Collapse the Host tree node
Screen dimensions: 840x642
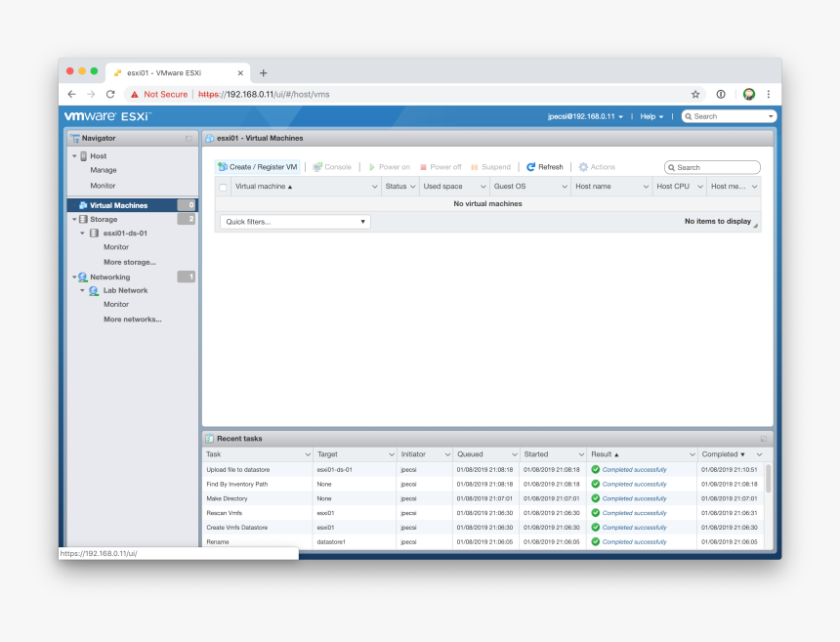(x=74, y=155)
